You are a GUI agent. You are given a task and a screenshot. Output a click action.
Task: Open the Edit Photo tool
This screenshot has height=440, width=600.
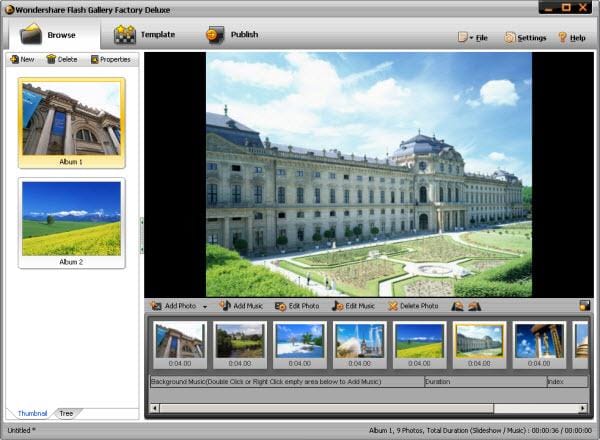click(x=297, y=306)
